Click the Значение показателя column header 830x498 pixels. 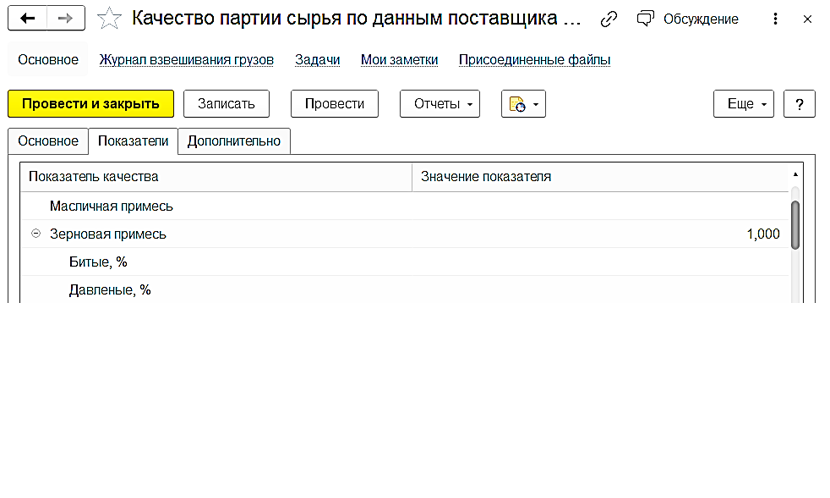600,177
